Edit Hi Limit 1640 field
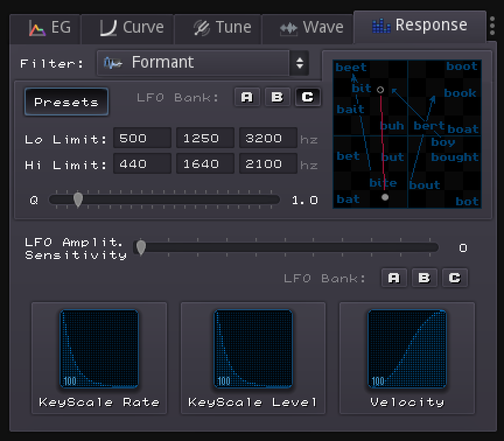This screenshot has width=504, height=441. click(x=205, y=163)
